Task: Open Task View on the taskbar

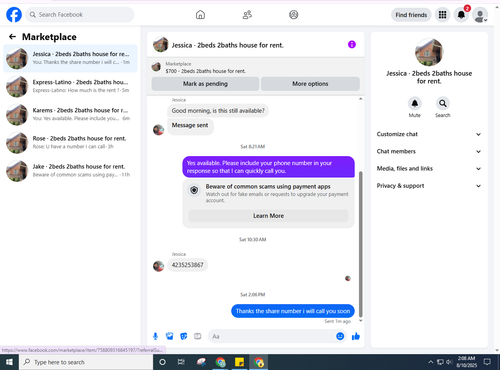Action: pyautogui.click(x=181, y=362)
